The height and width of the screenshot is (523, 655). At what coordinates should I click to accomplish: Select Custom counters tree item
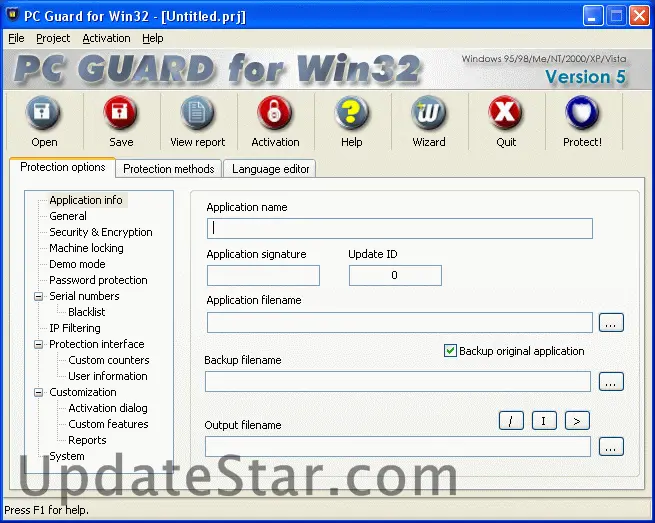(x=109, y=360)
